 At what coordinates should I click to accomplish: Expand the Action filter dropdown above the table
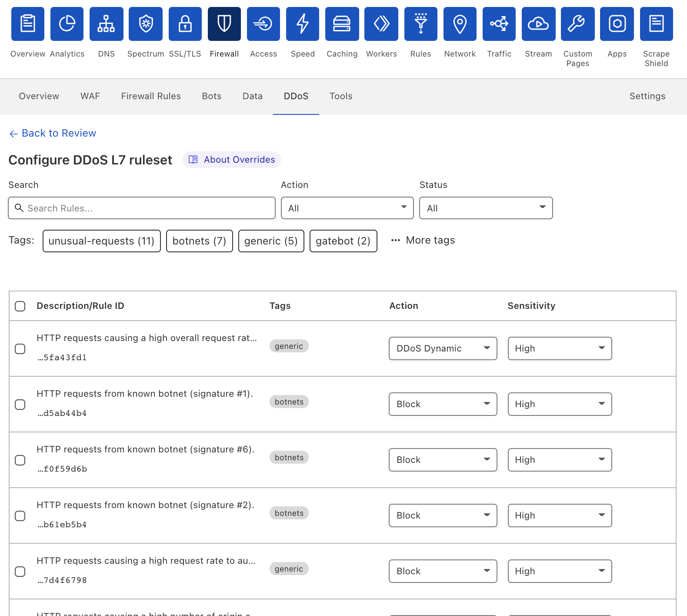point(347,208)
